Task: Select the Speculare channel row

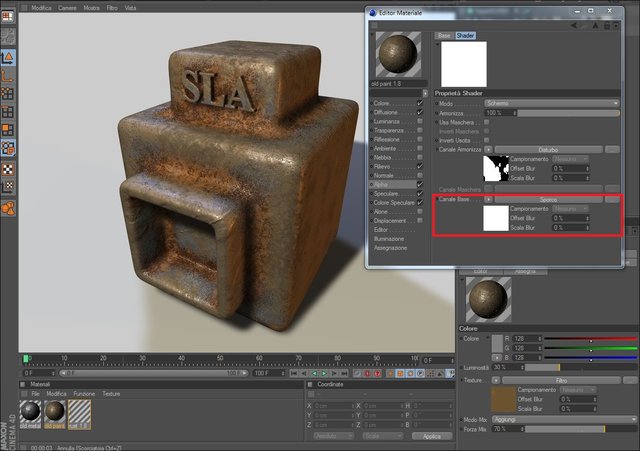Action: pyautogui.click(x=396, y=193)
